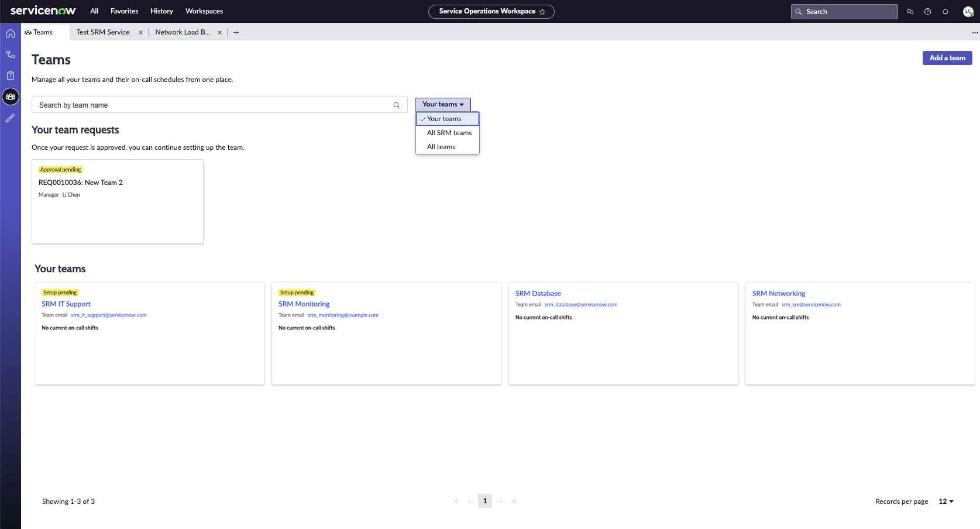The width and height of the screenshot is (980, 529).
Task: Open the Home sidebar icon
Action: [11, 33]
